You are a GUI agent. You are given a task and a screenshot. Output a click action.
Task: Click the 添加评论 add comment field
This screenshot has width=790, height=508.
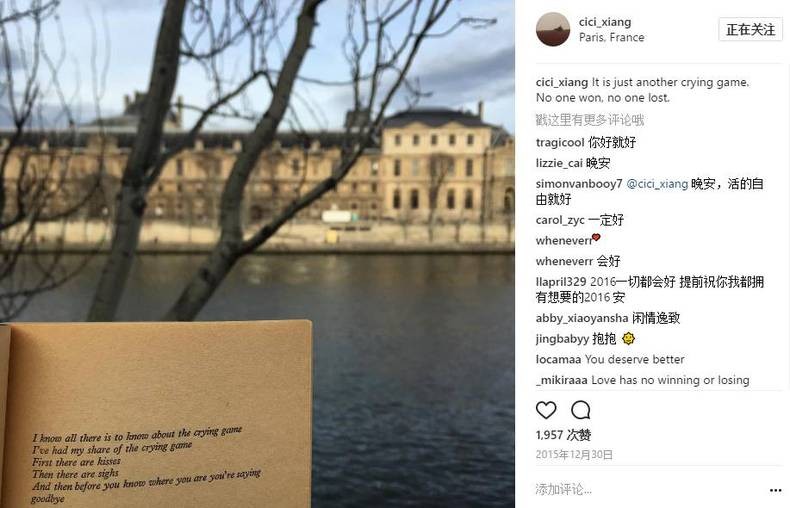[650, 489]
